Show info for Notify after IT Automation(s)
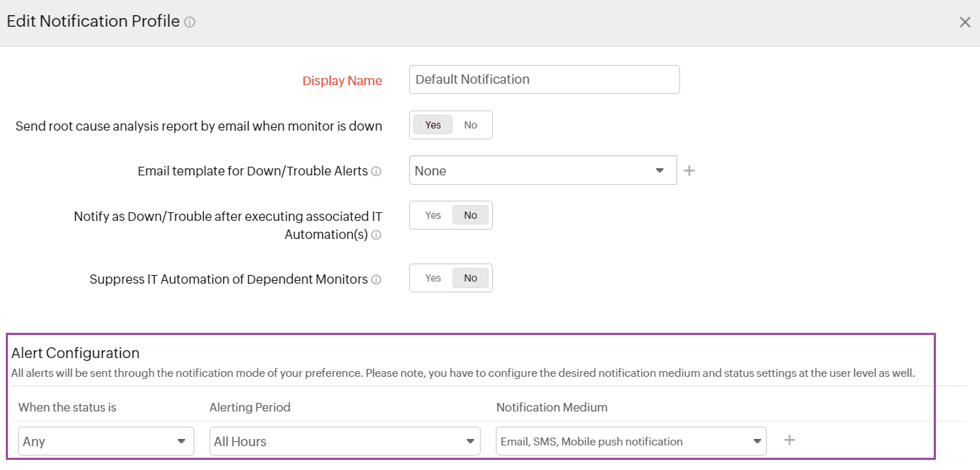980x470 pixels. [376, 235]
